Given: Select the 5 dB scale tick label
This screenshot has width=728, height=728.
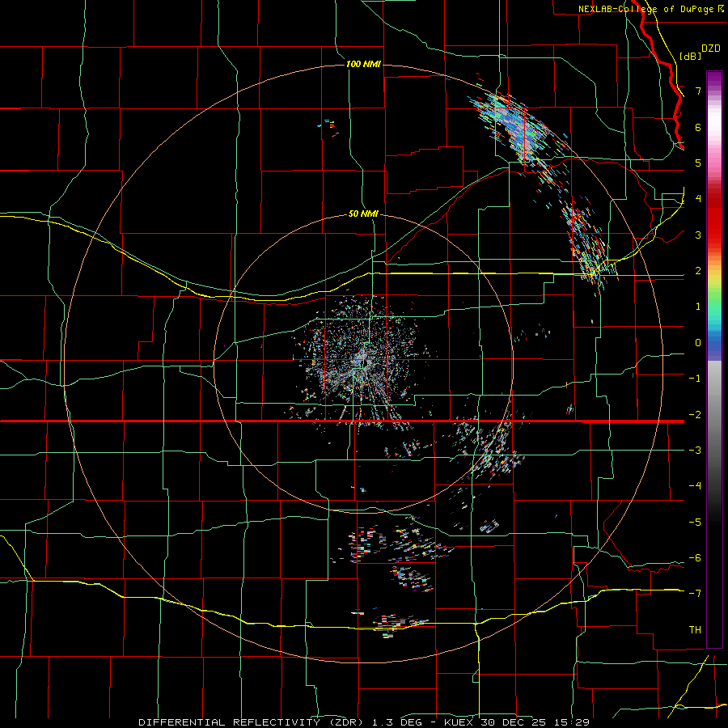Looking at the screenshot, I should [x=698, y=163].
